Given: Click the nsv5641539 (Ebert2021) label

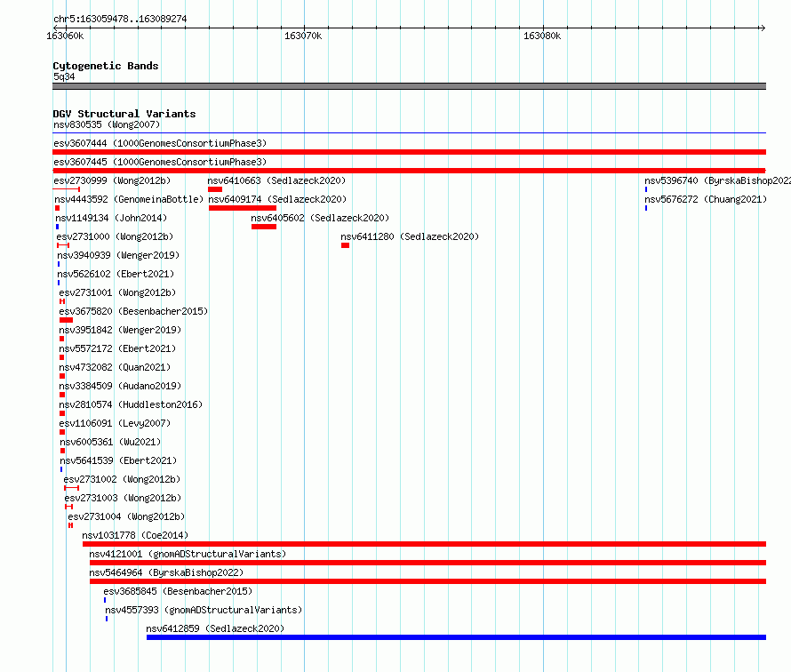Looking at the screenshot, I should pyautogui.click(x=118, y=460).
